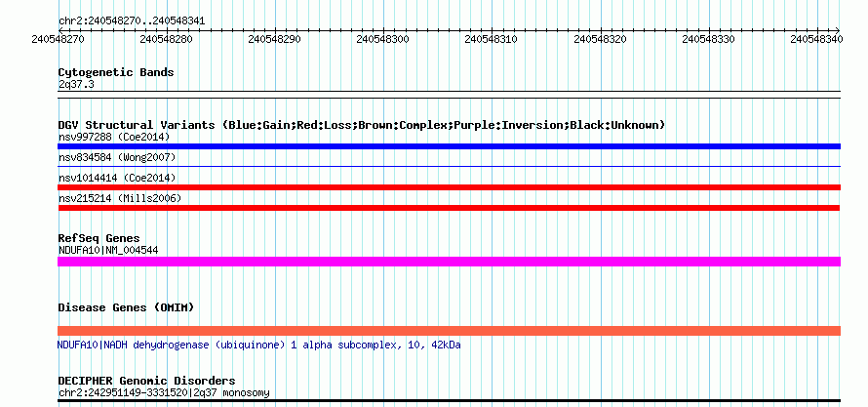868x407 pixels.
Task: Click ruler position 240548290
Action: [275, 39]
